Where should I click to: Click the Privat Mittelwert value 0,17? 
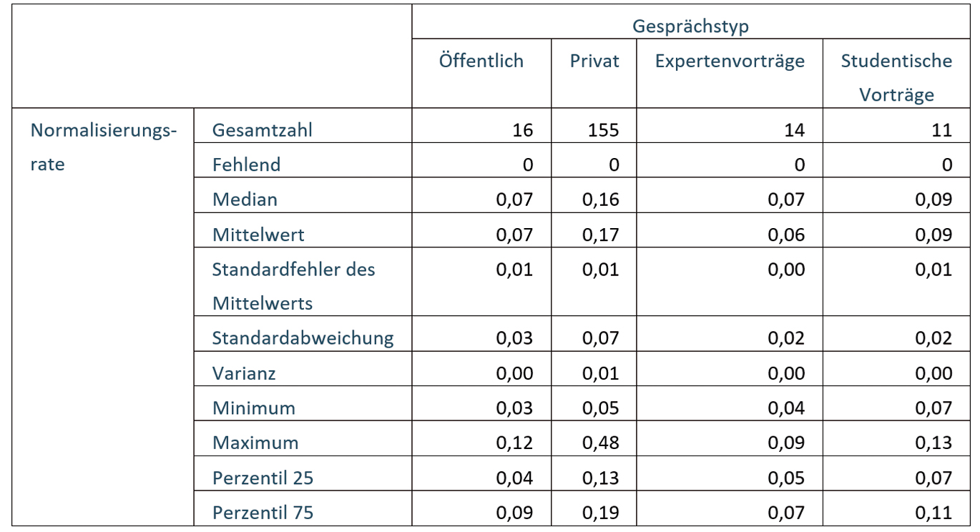point(601,235)
